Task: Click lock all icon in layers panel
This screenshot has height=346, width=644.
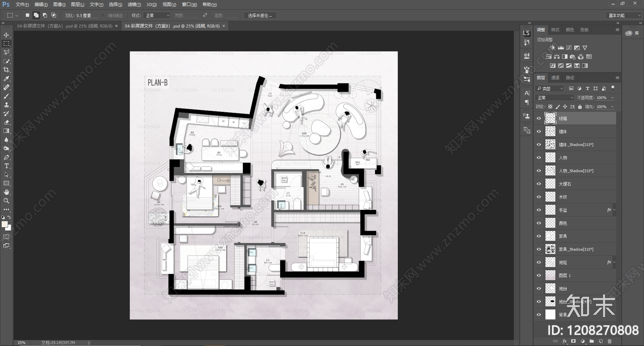Action: (x=580, y=107)
